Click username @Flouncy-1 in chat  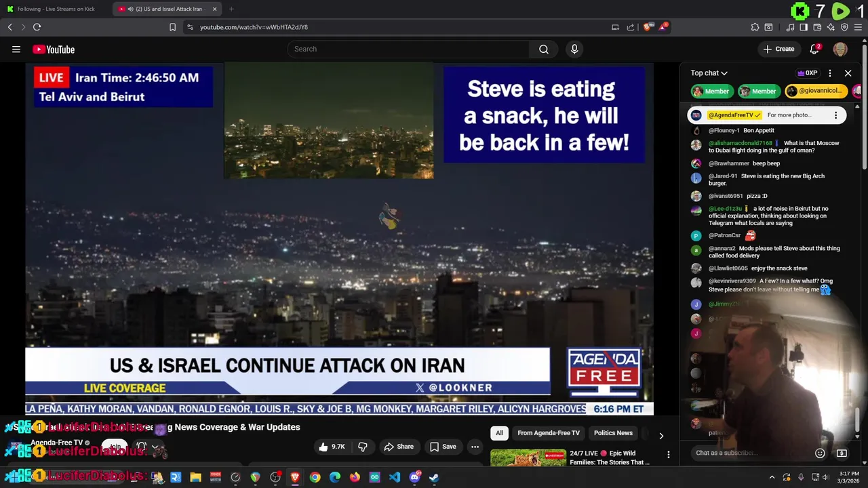click(x=724, y=130)
